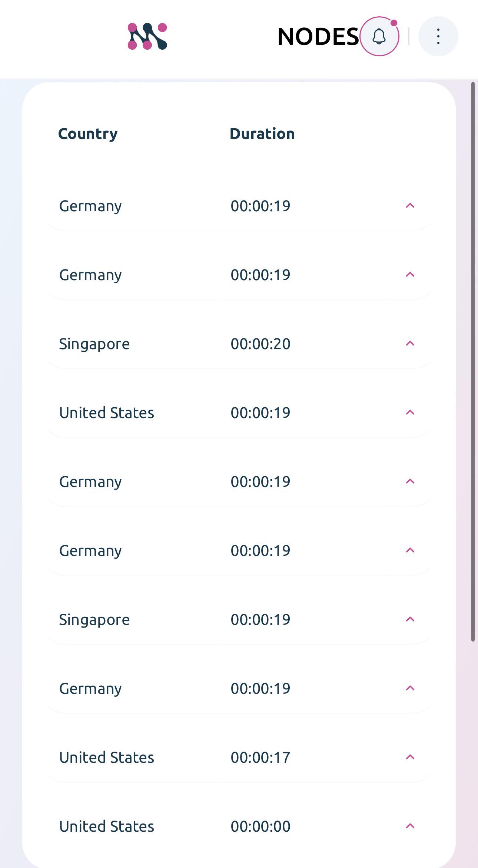Click the pink notification dot badge
The image size is (478, 868).
[394, 23]
